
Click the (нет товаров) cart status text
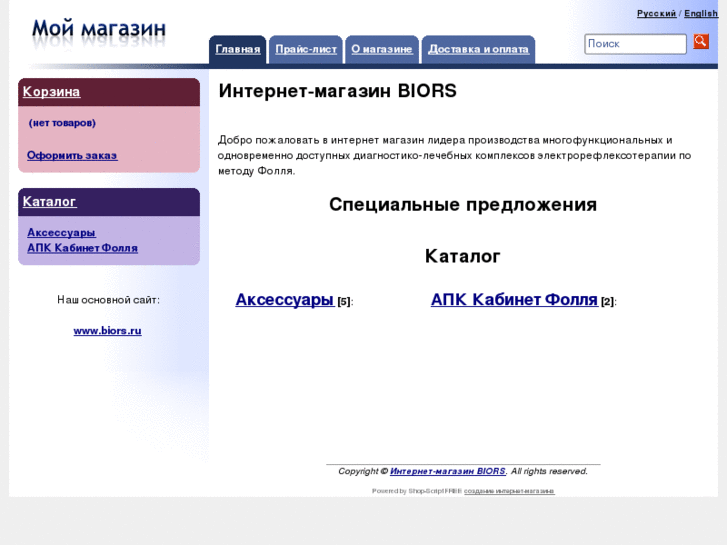point(62,123)
